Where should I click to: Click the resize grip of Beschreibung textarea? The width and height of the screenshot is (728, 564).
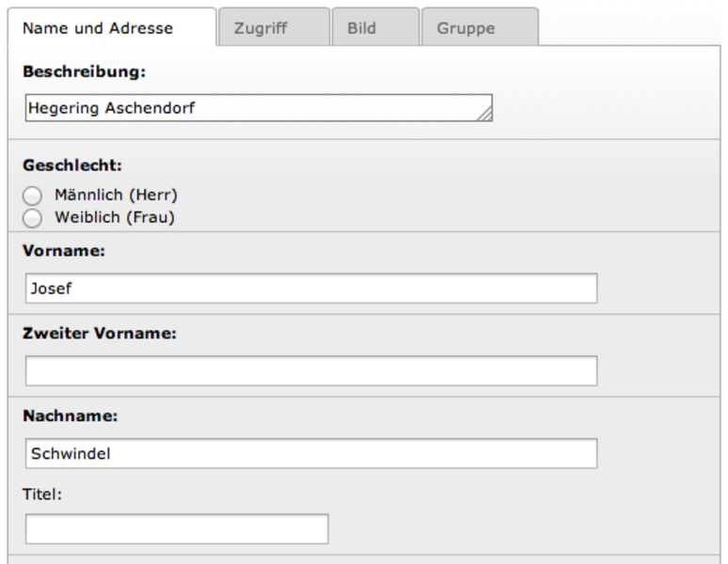485,114
